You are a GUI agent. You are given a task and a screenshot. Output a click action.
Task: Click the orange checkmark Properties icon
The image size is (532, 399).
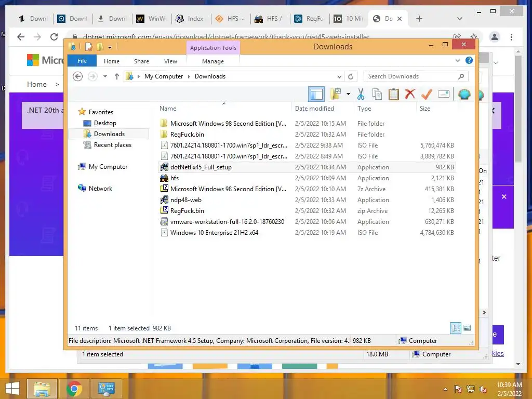[x=427, y=94]
